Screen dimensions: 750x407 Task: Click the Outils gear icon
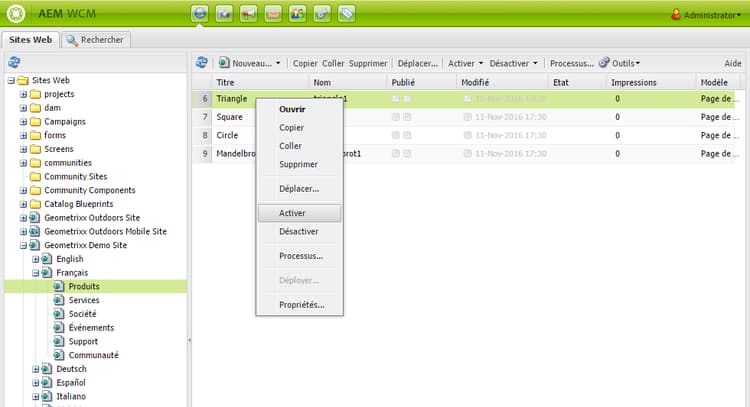(x=604, y=63)
